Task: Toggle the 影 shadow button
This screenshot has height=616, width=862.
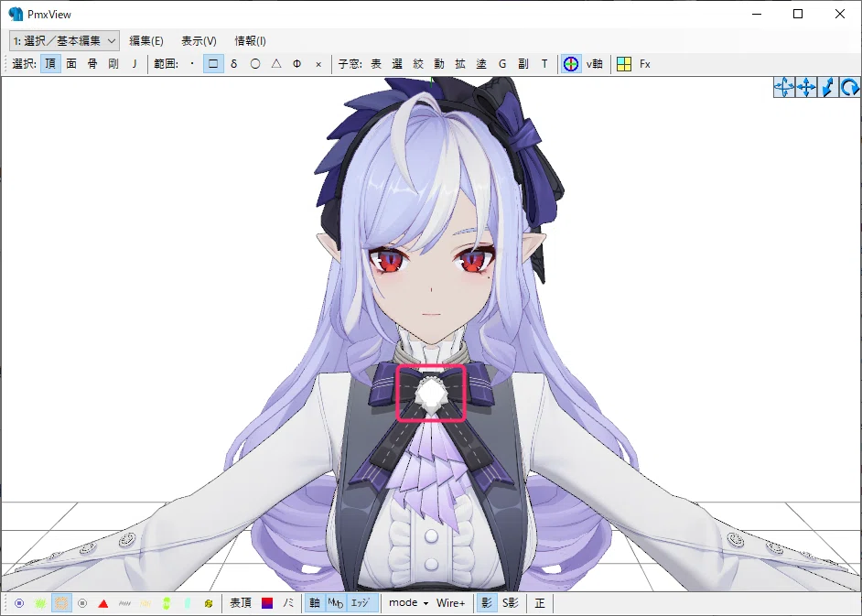Action: coord(487,603)
